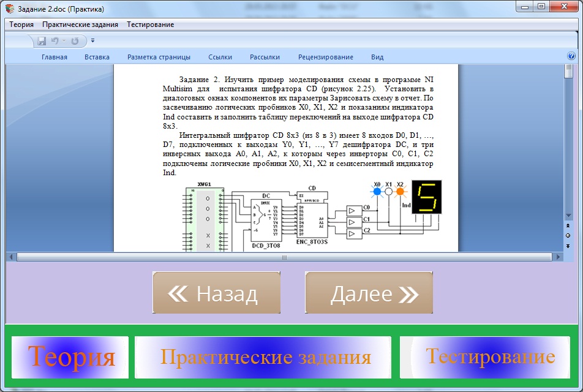Screen dimensions: 583x392
Task: Close the Задание 2.doc window
Action: pyautogui.click(x=564, y=7)
